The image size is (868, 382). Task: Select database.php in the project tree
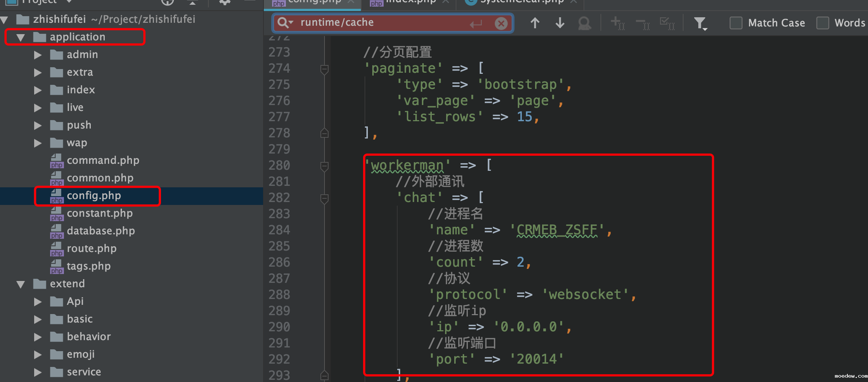101,231
